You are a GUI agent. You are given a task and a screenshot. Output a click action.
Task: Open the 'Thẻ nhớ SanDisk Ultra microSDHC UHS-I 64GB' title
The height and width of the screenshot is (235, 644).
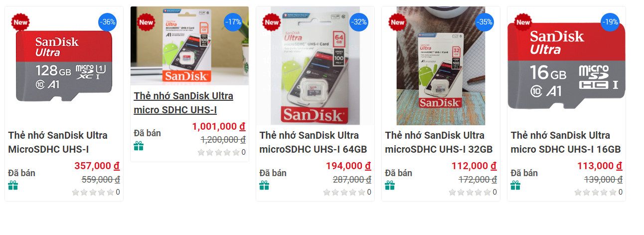click(313, 142)
